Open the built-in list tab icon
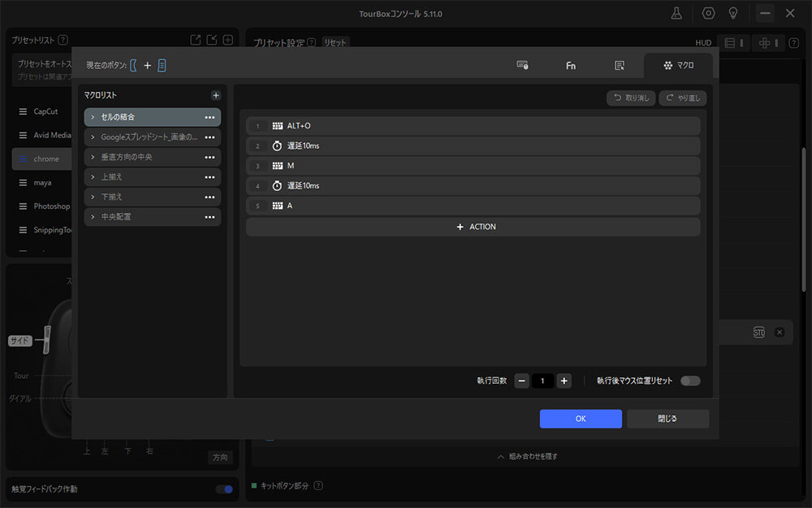The height and width of the screenshot is (508, 812). [x=620, y=66]
